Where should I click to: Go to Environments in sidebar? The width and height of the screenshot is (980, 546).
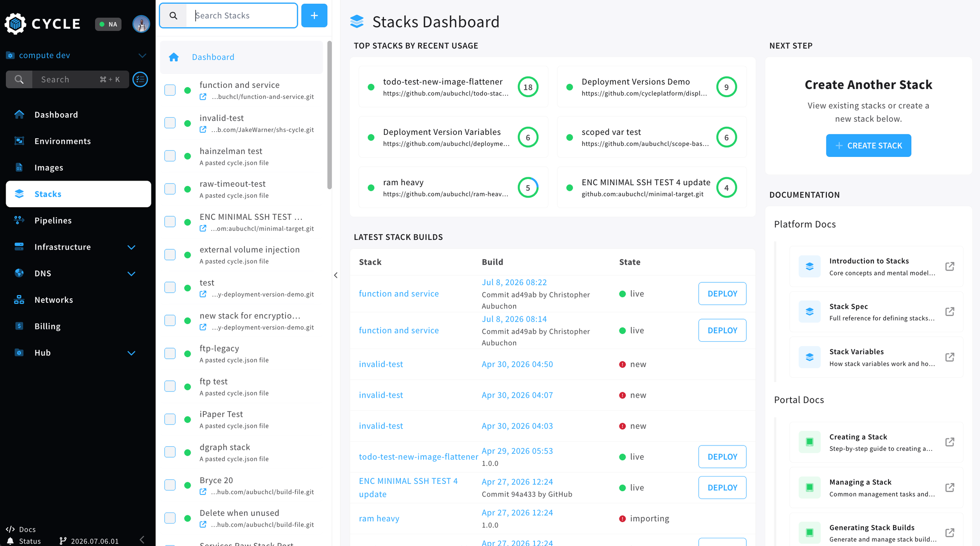tap(62, 141)
